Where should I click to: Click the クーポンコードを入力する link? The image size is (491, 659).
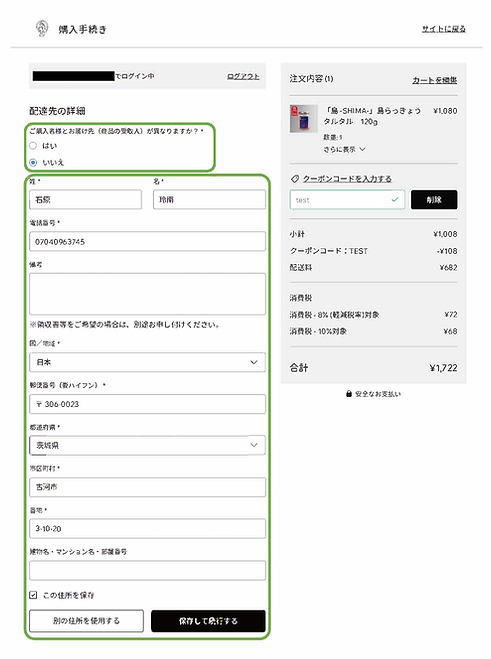click(x=347, y=179)
